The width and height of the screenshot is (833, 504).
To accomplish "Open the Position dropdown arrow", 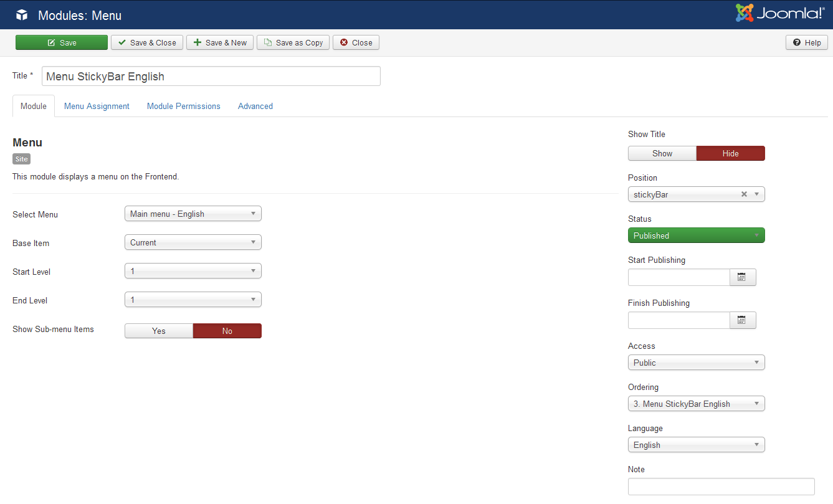I will (756, 194).
